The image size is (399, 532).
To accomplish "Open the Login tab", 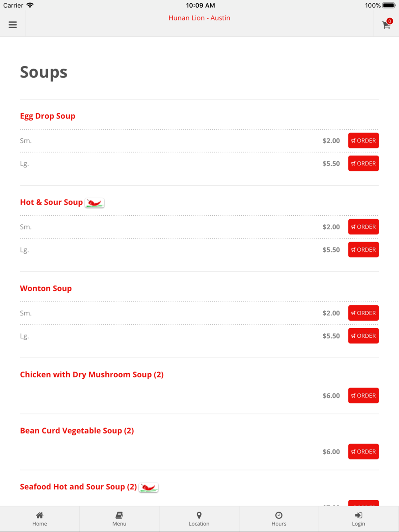I will pos(359,519).
